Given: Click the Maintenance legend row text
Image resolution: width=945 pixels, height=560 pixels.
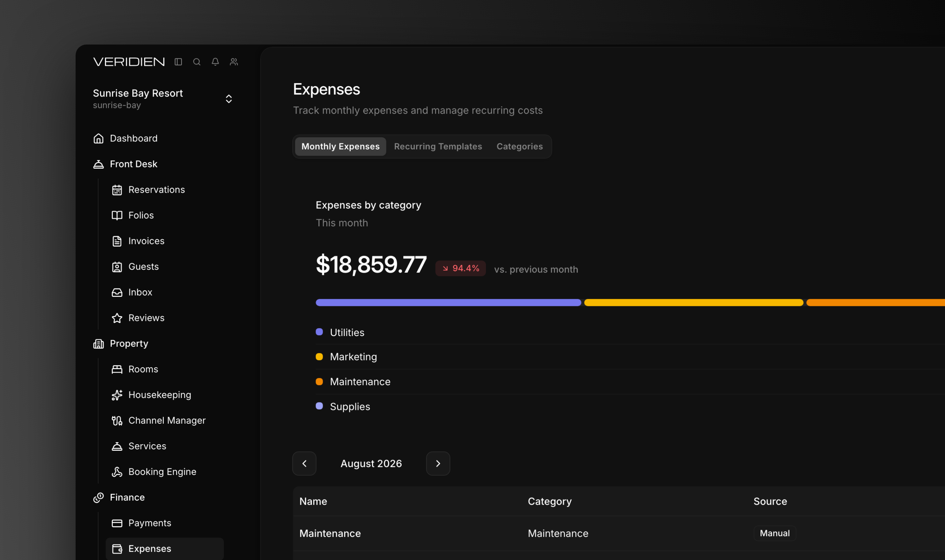Looking at the screenshot, I should (360, 382).
